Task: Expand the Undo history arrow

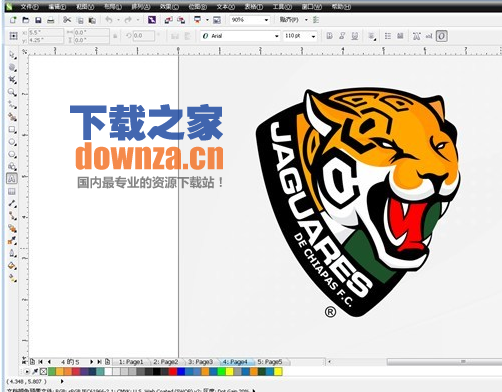Action: (118, 20)
